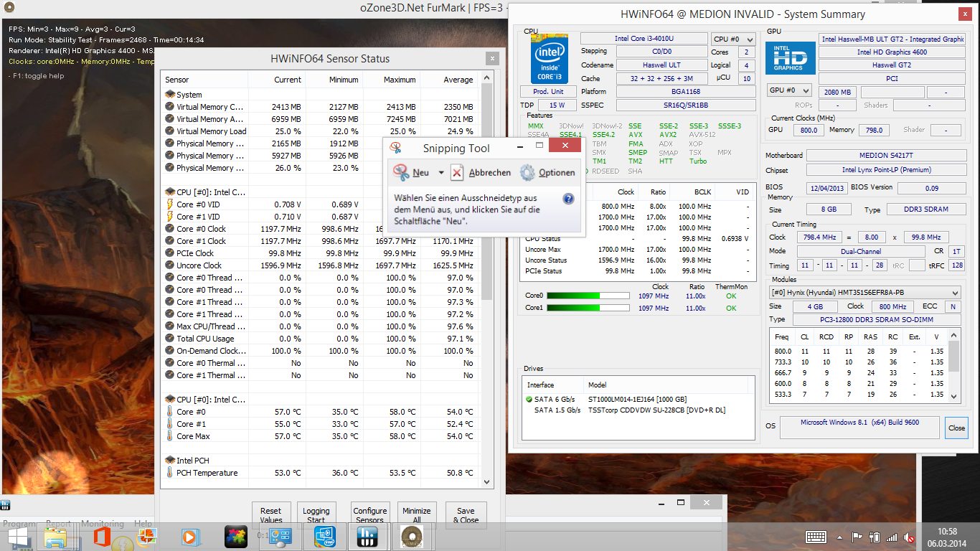
Task: Click the sensor list scroll-up arrow
Action: (x=488, y=77)
